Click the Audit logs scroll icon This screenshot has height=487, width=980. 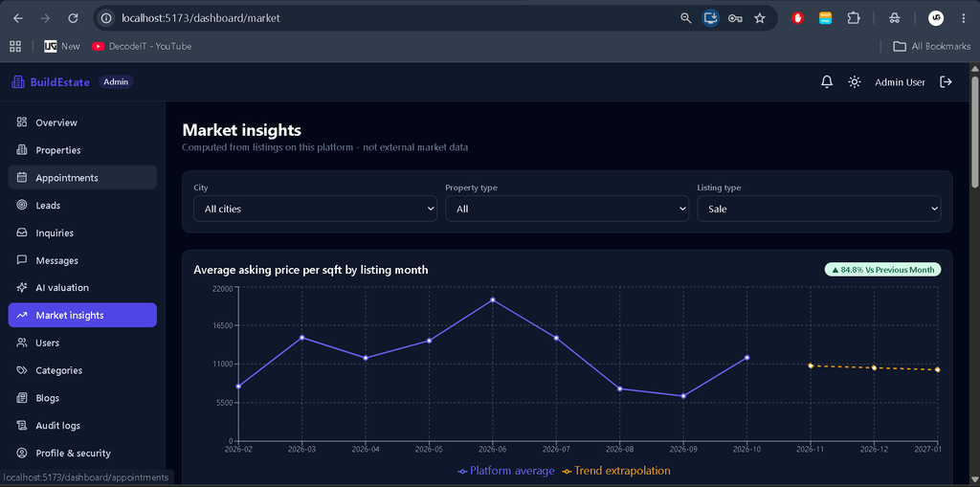[x=22, y=425]
